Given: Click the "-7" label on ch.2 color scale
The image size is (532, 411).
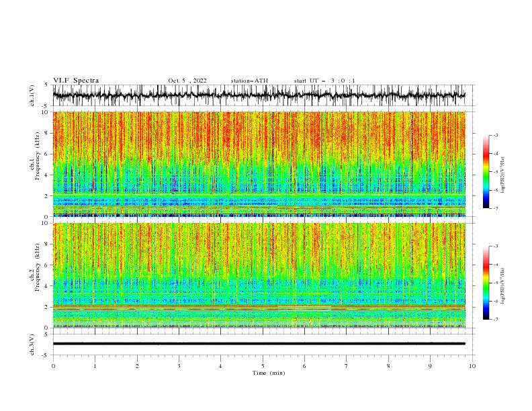Looking at the screenshot, I should click(x=496, y=320).
